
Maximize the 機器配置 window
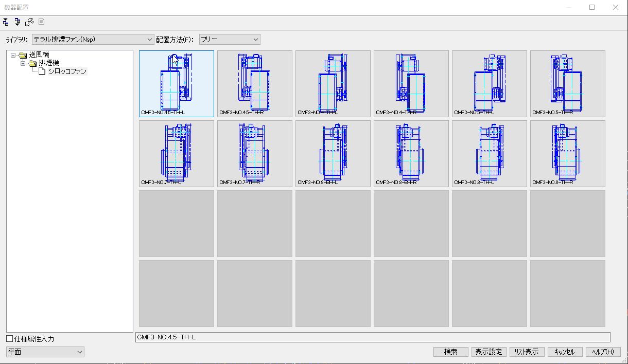(592, 7)
